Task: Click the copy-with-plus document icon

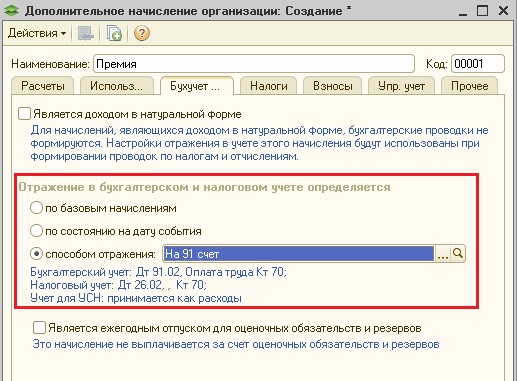Action: pyautogui.click(x=114, y=33)
